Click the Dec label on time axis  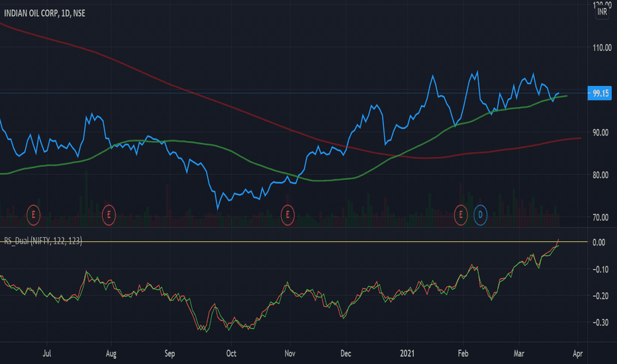[346, 353]
